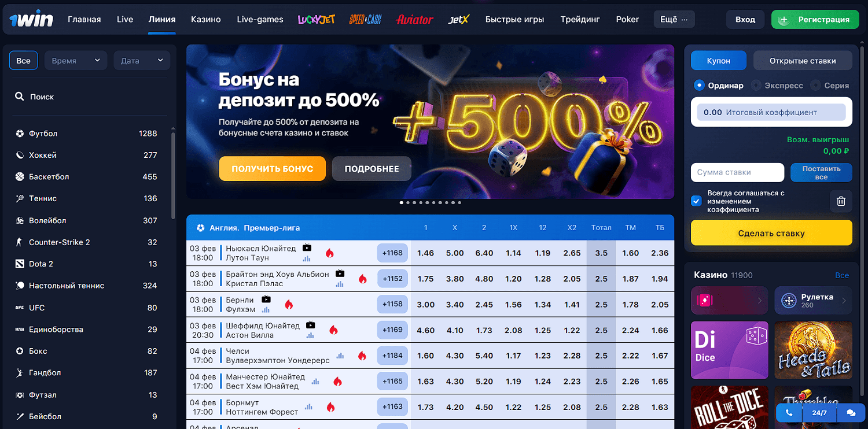Click hot flame icon for Челси match

[362, 356]
